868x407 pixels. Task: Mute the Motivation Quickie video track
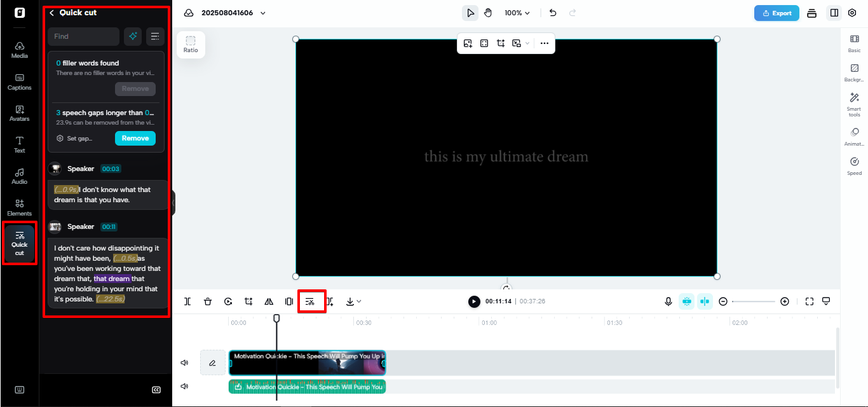184,362
